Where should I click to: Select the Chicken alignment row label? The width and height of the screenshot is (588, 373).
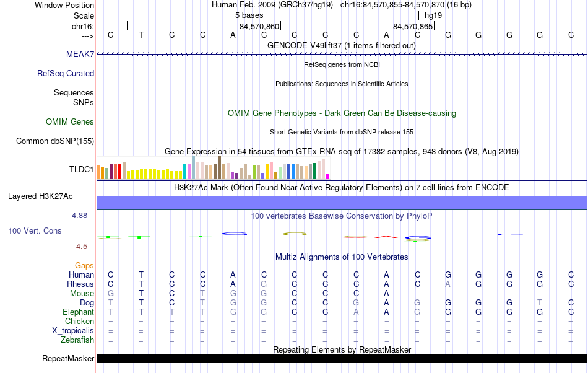pos(79,321)
